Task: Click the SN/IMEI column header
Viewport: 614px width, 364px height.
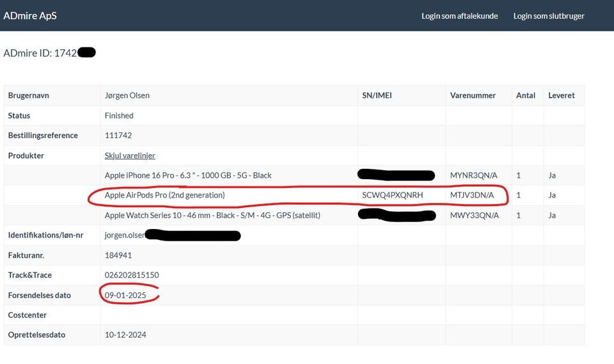Action: point(377,95)
